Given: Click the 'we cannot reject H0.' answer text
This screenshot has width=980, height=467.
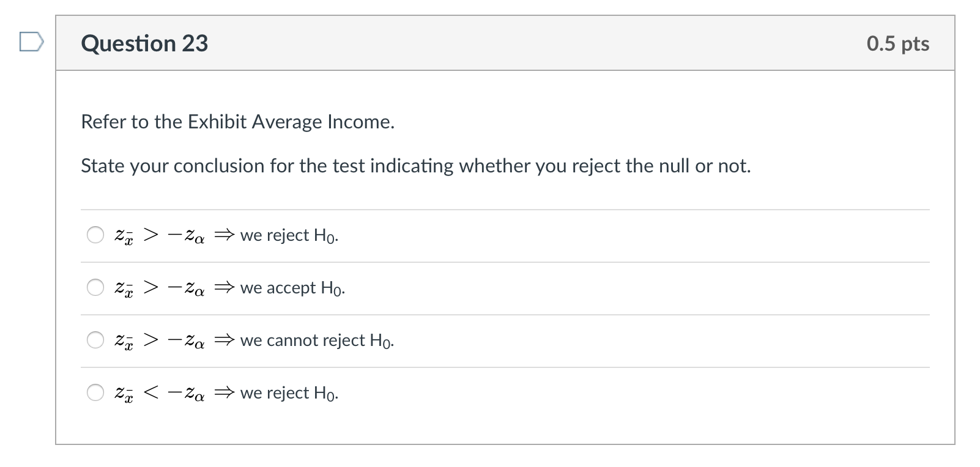Looking at the screenshot, I should [317, 340].
